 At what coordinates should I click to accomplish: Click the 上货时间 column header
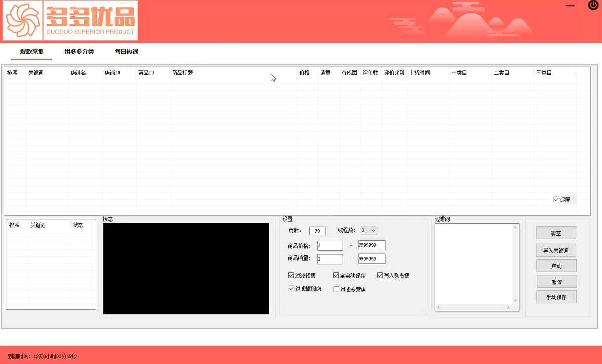click(x=428, y=73)
